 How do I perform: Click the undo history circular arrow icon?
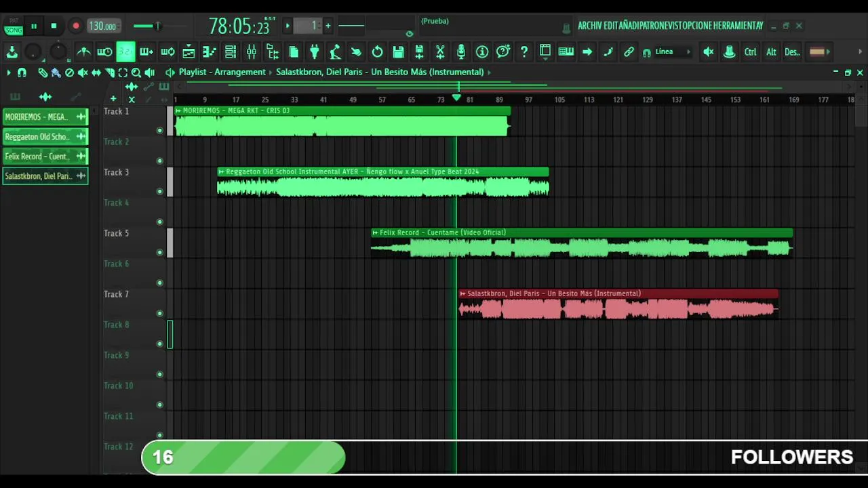coord(377,52)
